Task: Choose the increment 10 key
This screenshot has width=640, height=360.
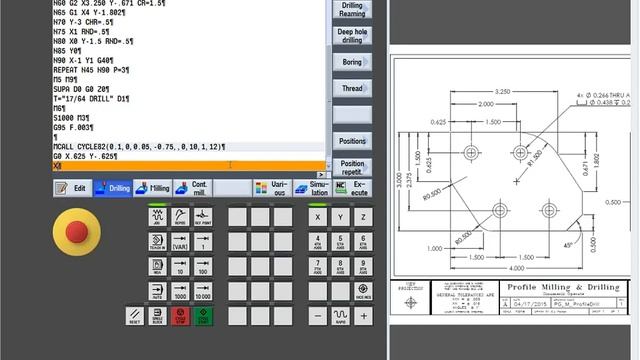Action: coord(180,266)
